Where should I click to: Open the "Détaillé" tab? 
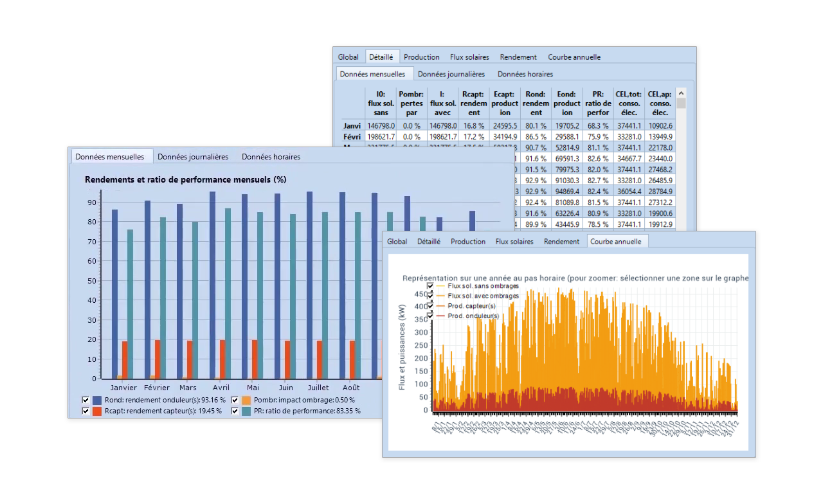pos(429,241)
